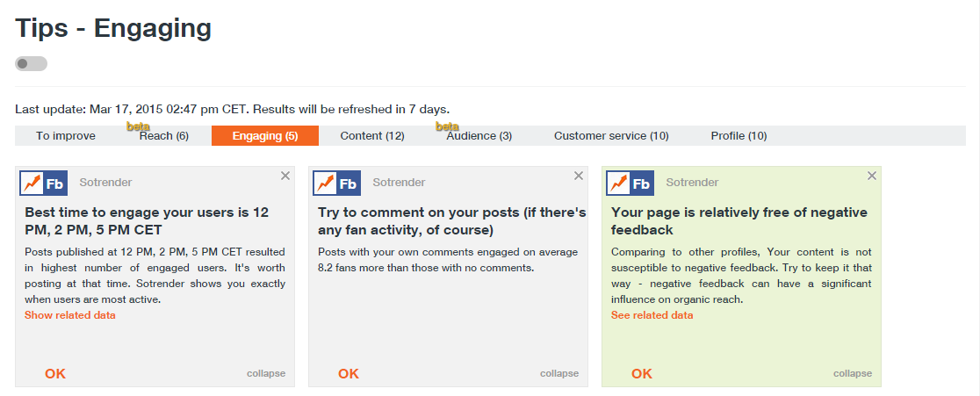Toggle the switch under Tips - Engaging
The image size is (980, 396).
pyautogui.click(x=32, y=64)
